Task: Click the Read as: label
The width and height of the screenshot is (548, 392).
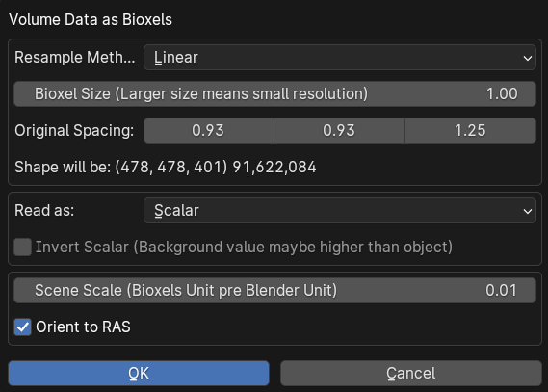Action: point(44,210)
